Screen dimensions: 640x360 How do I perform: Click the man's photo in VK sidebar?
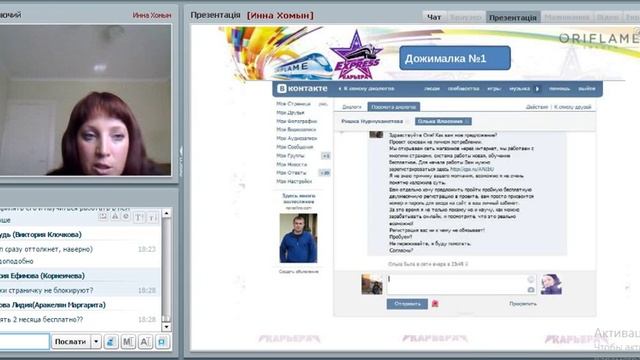[298, 238]
